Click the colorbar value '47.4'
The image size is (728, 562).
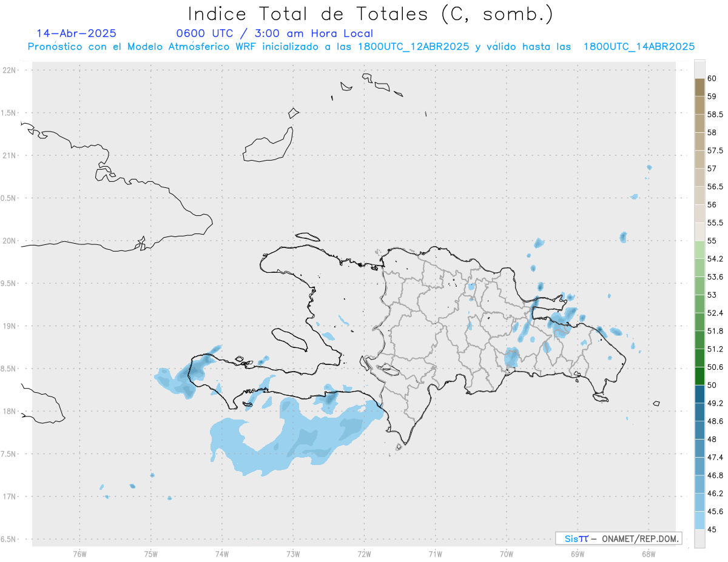point(715,457)
